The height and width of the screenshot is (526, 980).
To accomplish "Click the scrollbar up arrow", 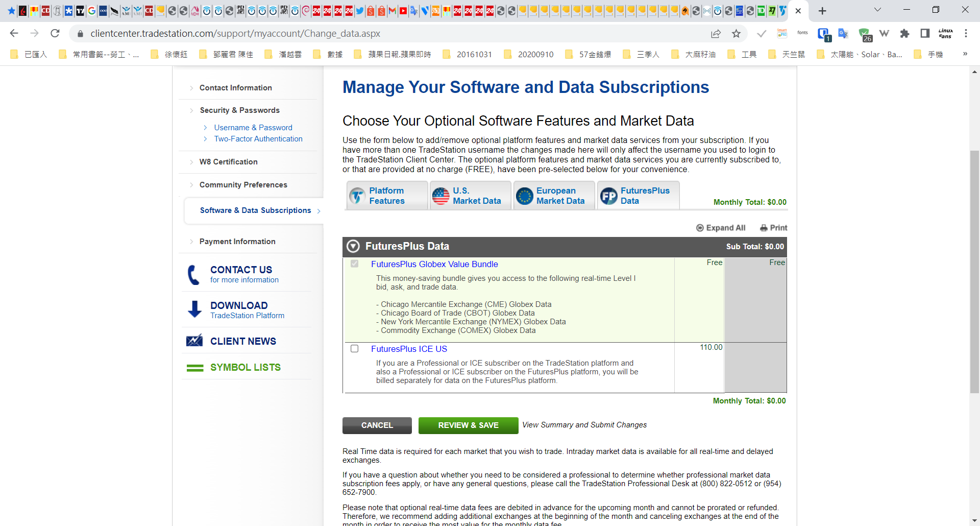I will pyautogui.click(x=974, y=71).
